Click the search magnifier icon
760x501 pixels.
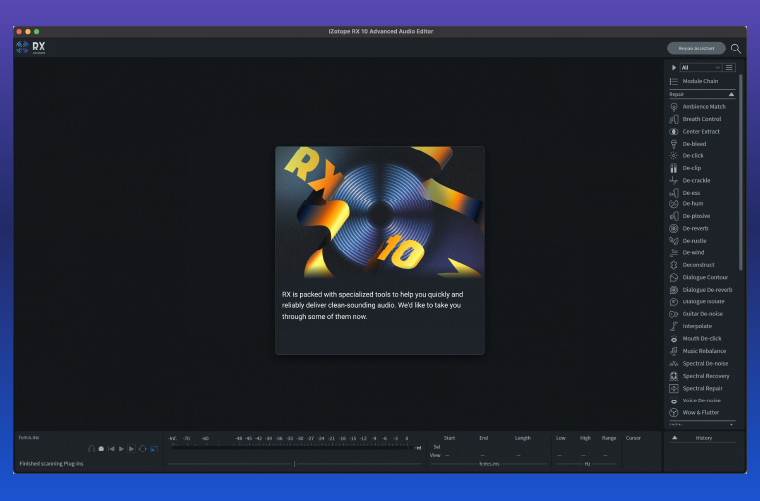click(x=736, y=48)
